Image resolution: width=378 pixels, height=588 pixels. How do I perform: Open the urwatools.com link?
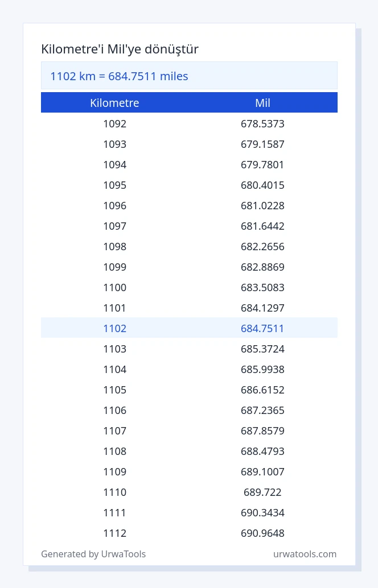305,554
